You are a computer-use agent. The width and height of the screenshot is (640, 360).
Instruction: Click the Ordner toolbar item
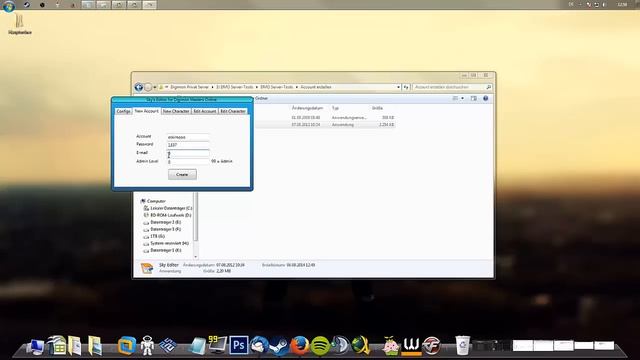tap(261, 98)
